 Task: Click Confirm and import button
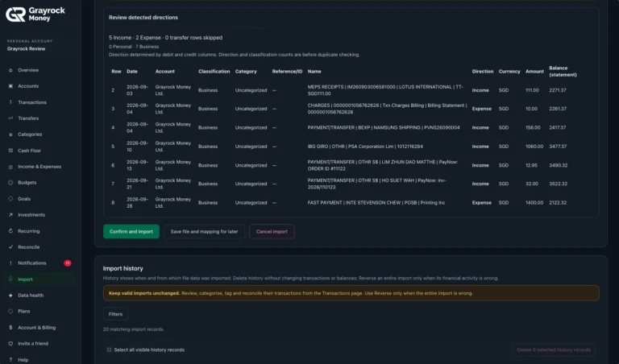(x=131, y=231)
